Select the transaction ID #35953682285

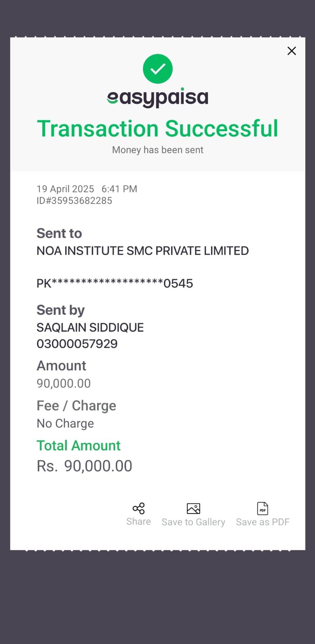point(75,201)
